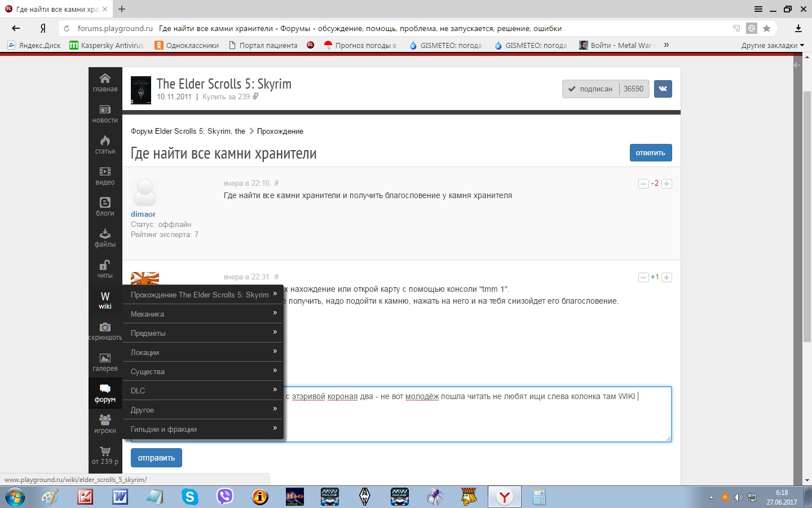The height and width of the screenshot is (508, 812).
Task: Click the # permalink of the 22:16 post
Action: tap(276, 183)
